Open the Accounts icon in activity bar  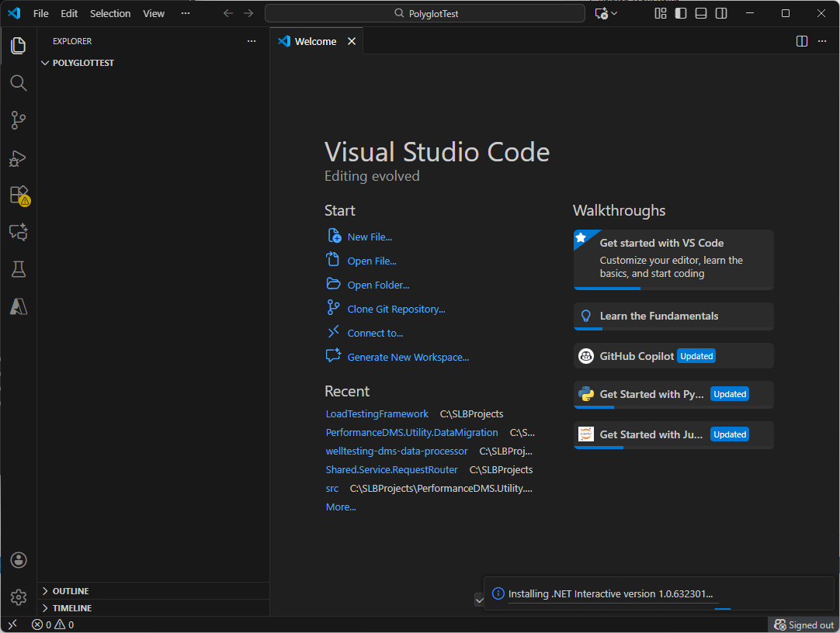18,560
